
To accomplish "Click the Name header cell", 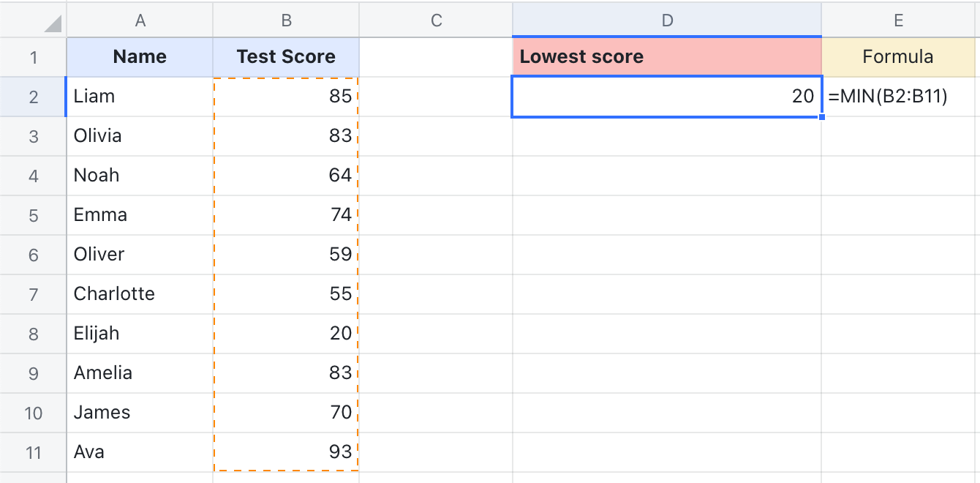I will 140,56.
